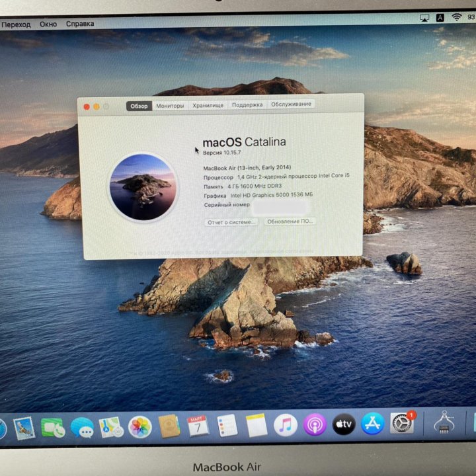Open the Messages app in Dock
Viewport: 476px width, 476px height.
[x=82, y=428]
